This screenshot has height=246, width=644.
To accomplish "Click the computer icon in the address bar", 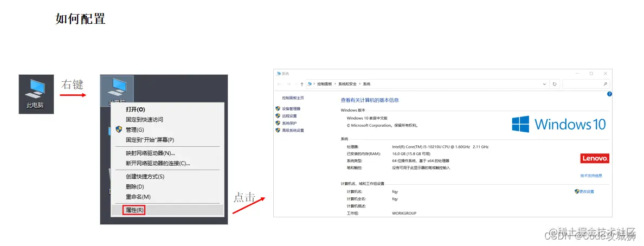I will pos(310,84).
